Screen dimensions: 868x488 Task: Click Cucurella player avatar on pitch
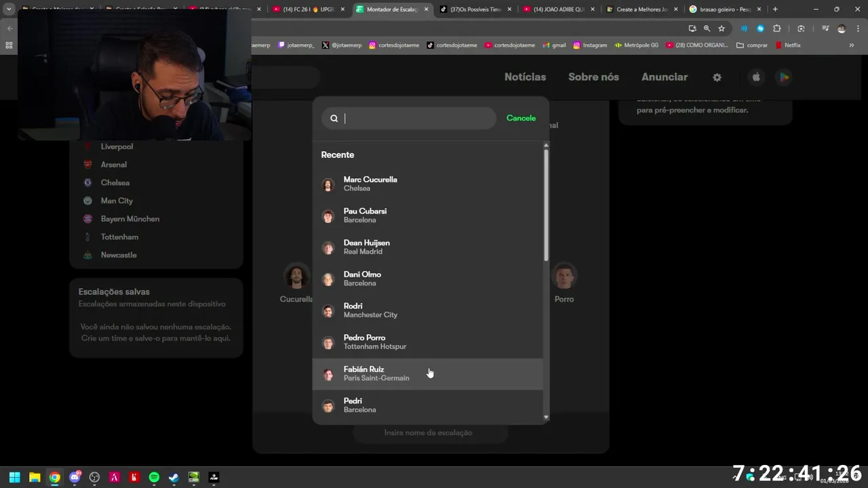(296, 277)
